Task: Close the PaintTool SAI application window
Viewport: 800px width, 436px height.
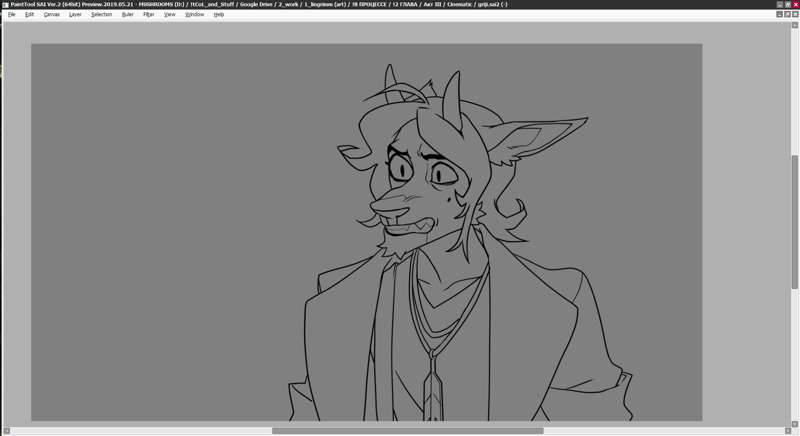Action: click(795, 4)
